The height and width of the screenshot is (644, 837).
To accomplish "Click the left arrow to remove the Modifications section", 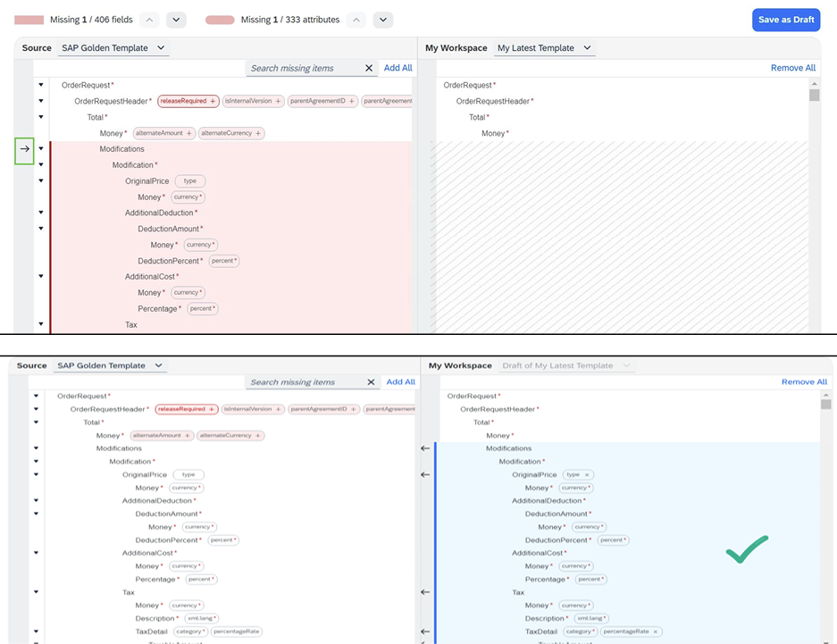I will [x=425, y=447].
